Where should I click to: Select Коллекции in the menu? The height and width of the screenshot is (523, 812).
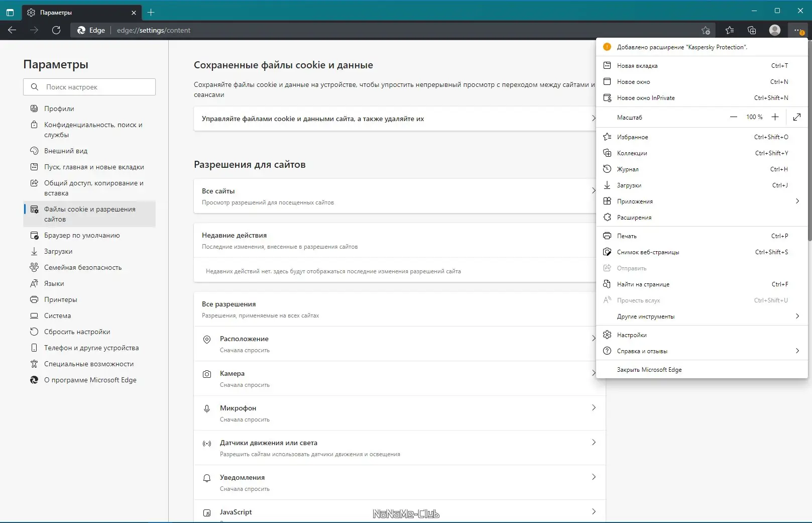point(702,153)
